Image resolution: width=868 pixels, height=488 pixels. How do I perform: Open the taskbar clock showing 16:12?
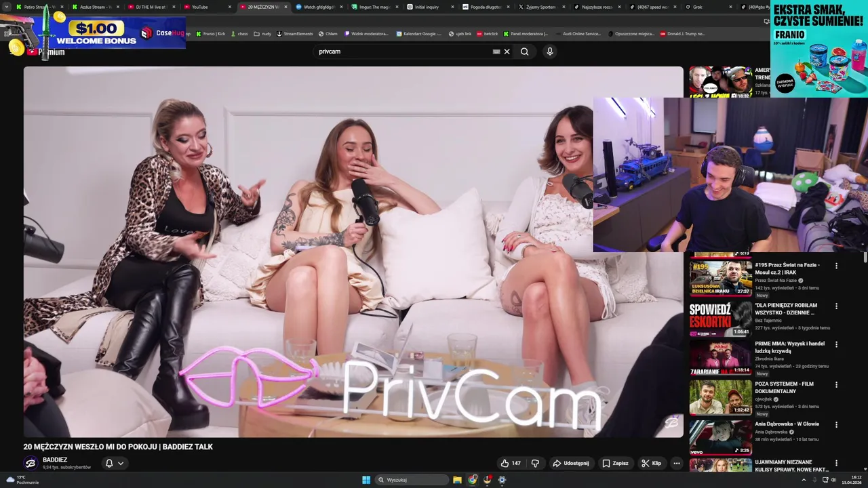[852, 480]
